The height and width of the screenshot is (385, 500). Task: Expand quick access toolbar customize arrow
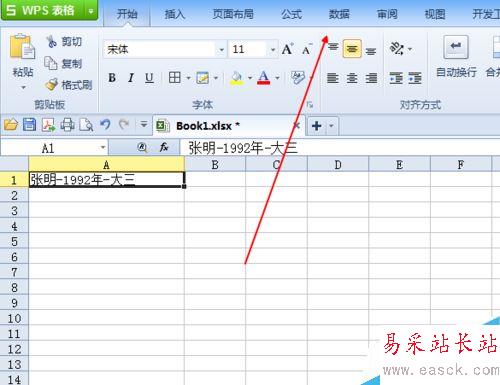pos(144,125)
